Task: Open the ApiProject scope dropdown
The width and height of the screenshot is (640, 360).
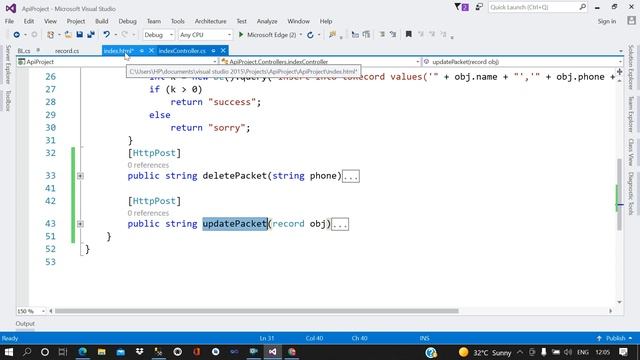Action: [x=118, y=62]
